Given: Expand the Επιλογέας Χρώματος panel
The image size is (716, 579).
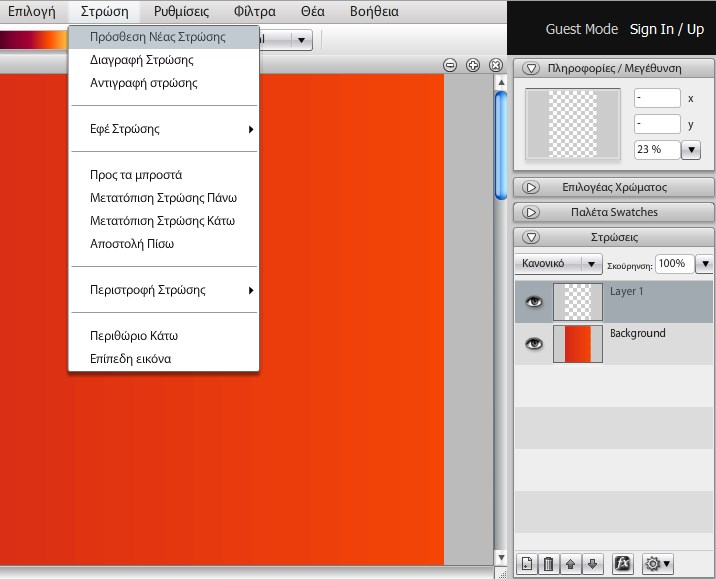Looking at the screenshot, I should click(x=531, y=187).
